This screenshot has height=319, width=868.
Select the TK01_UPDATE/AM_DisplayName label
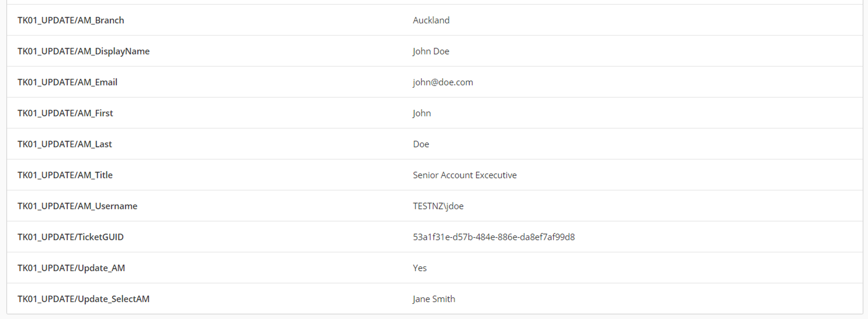pyautogui.click(x=84, y=51)
